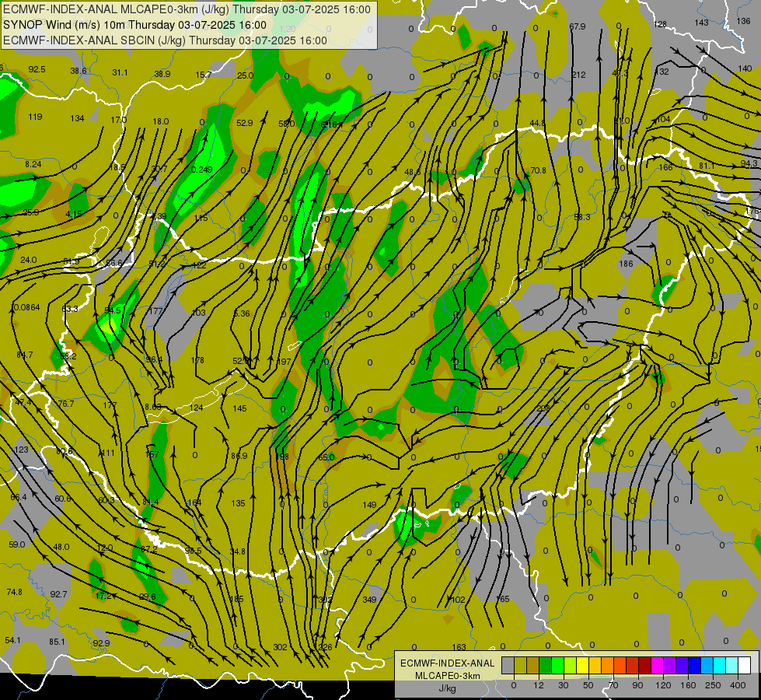
Task: Click the map value 92.5
Action: coord(37,69)
